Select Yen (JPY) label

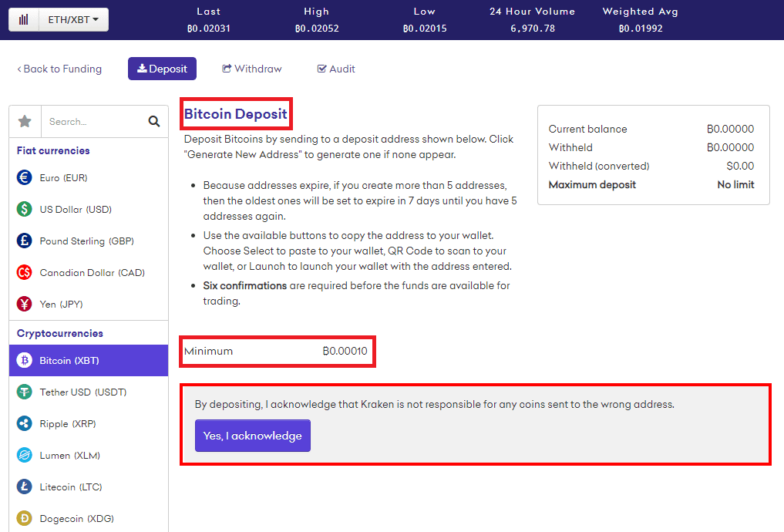61,304
